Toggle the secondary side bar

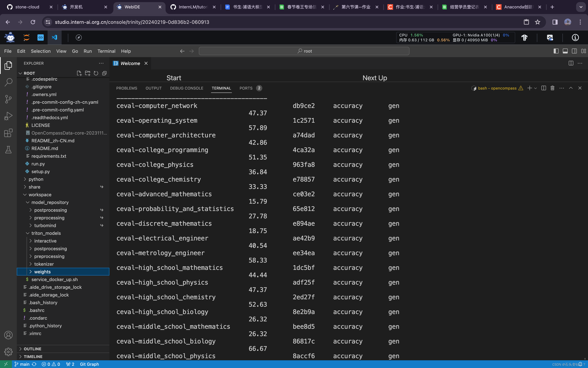pos(574,51)
